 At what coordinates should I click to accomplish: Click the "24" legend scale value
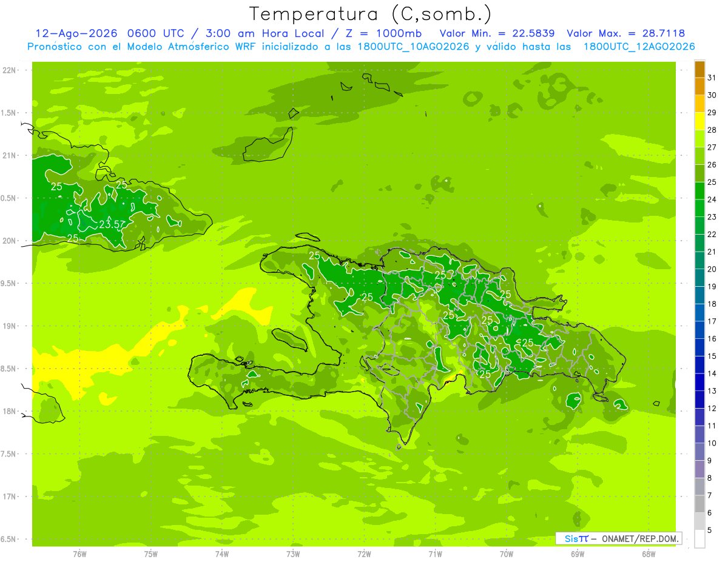[x=713, y=199]
